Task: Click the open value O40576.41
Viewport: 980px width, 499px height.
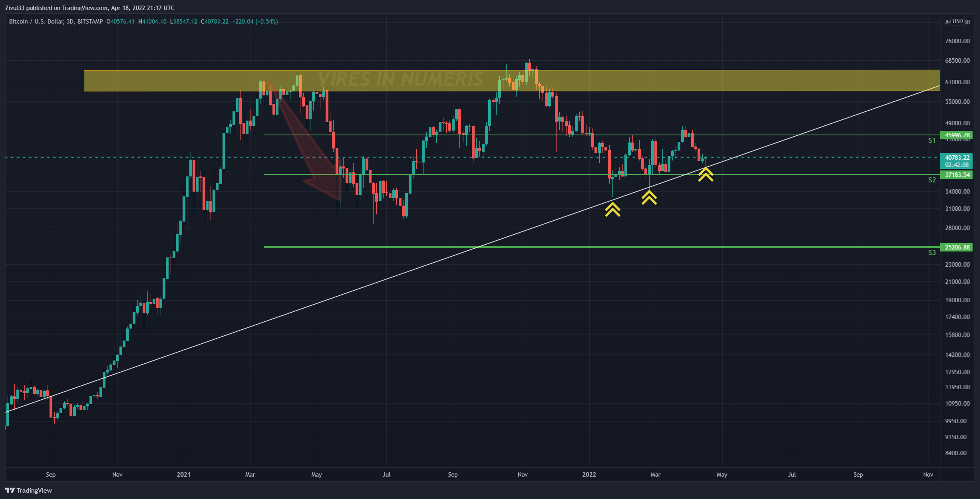Action: tap(120, 22)
